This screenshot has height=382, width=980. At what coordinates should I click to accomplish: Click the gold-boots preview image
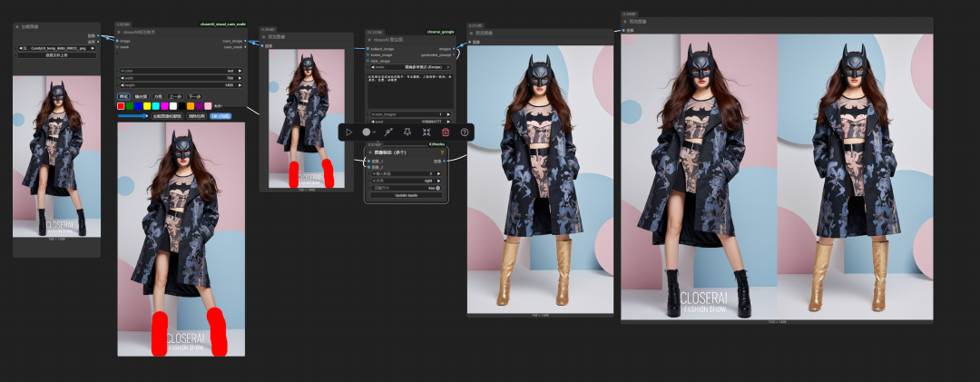541,179
